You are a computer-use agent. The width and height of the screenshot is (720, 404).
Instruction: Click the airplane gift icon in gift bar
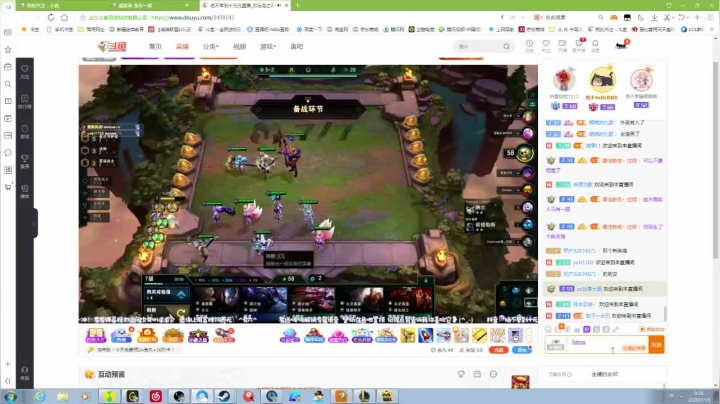[x=444, y=335]
